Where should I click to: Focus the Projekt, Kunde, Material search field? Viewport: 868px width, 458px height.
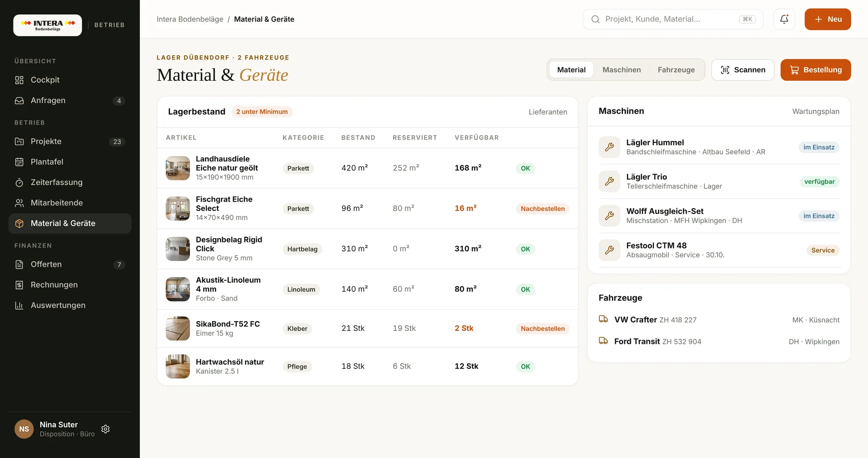[673, 19]
